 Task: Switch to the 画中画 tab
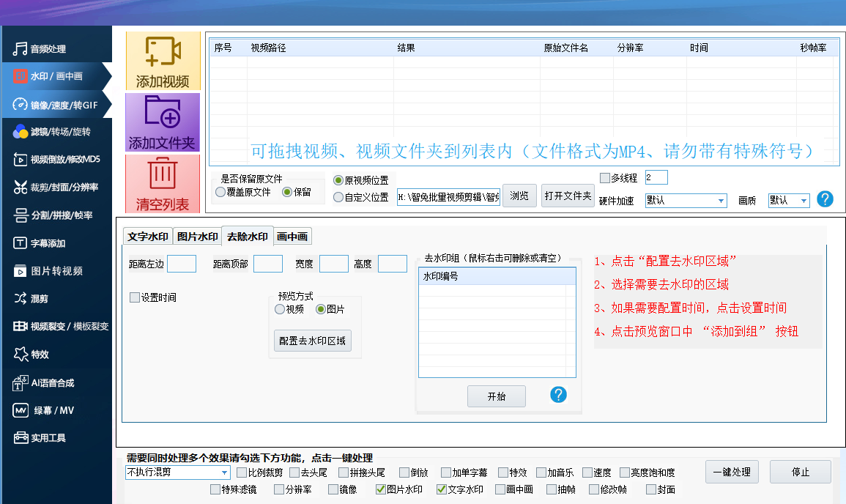[x=292, y=237]
